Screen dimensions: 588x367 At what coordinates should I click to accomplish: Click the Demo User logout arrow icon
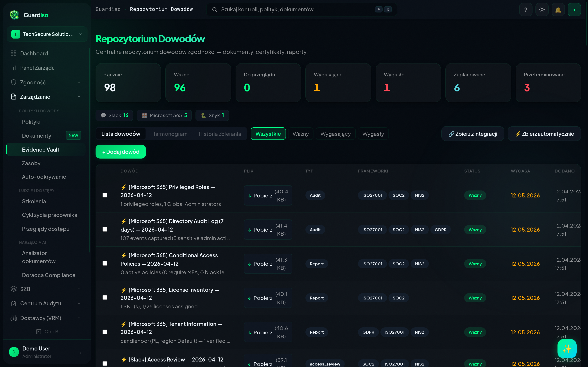80,353
